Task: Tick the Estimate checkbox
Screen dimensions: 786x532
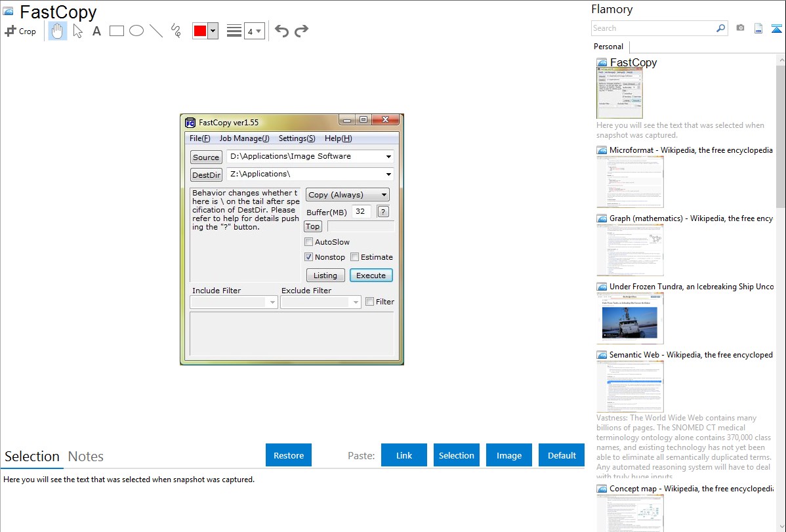Action: tap(355, 257)
